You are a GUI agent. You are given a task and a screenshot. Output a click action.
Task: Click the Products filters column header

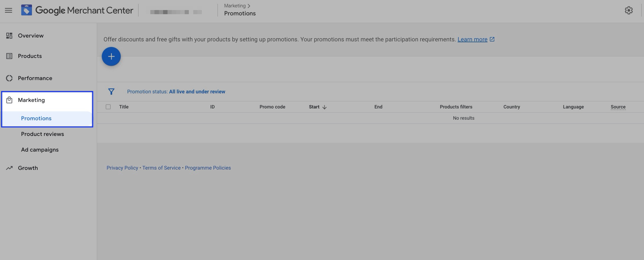pyautogui.click(x=456, y=107)
